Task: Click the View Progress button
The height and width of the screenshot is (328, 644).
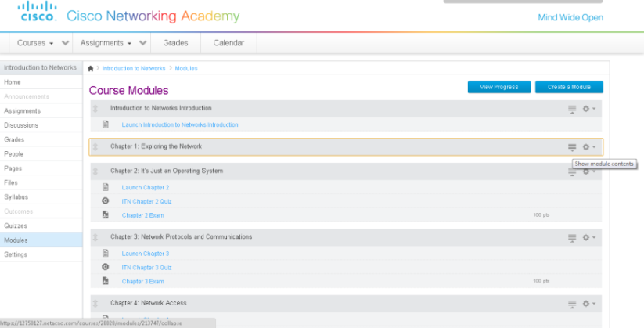Action: pyautogui.click(x=498, y=87)
